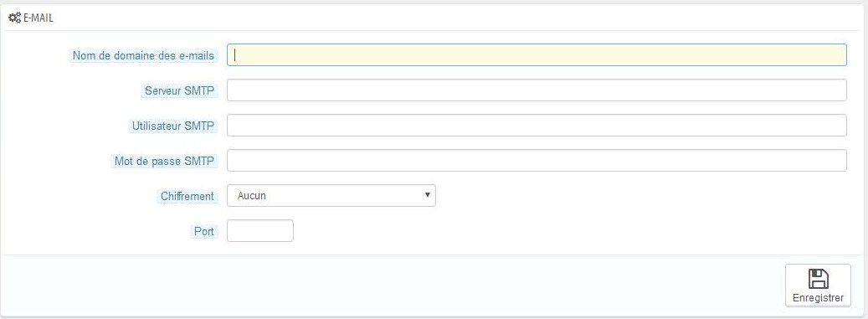This screenshot has width=868, height=319.
Task: Click the "Nom de domaine des e-mails" label
Action: (143, 56)
